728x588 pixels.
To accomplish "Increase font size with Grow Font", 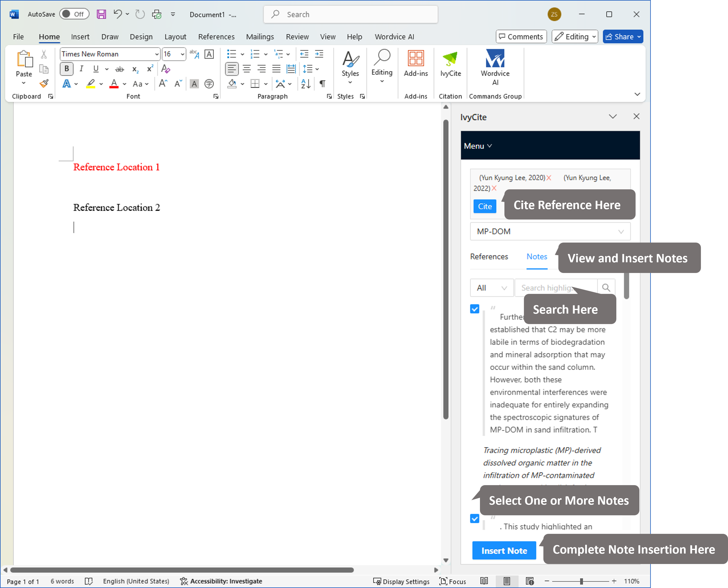I will [x=163, y=83].
